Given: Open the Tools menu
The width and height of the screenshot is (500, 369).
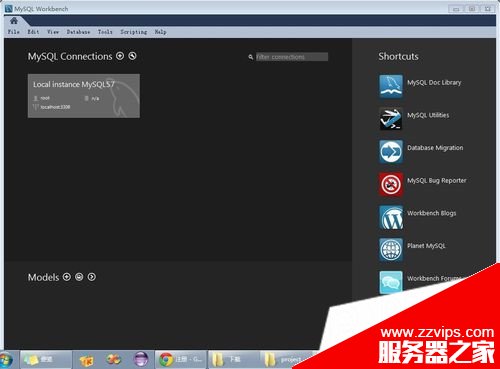Looking at the screenshot, I should (105, 32).
